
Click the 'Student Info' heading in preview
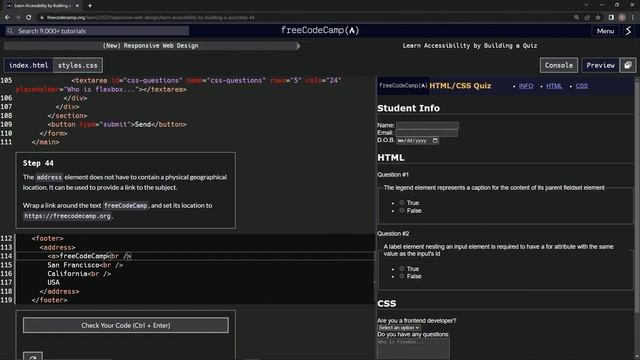pos(409,108)
